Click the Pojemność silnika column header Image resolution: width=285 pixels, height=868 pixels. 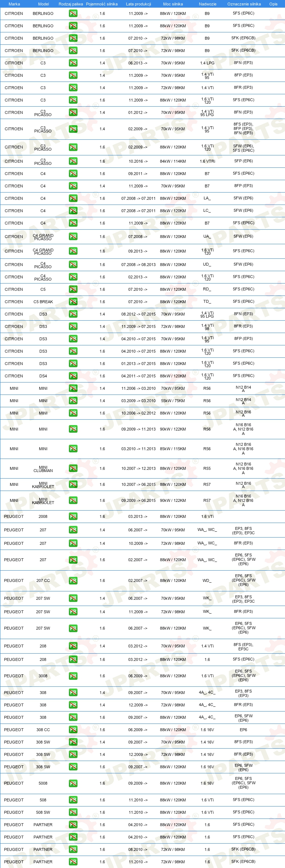point(102,4)
